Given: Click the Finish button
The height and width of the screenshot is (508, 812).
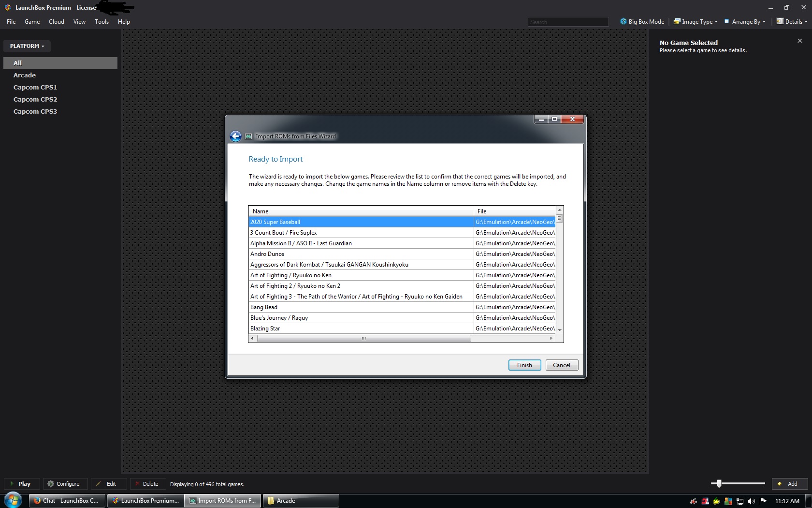Looking at the screenshot, I should 524,365.
